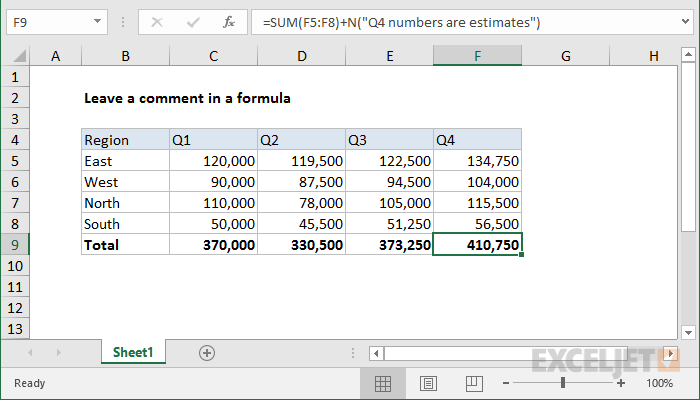Switch to Normal view in status bar
700x400 pixels.
point(383,383)
